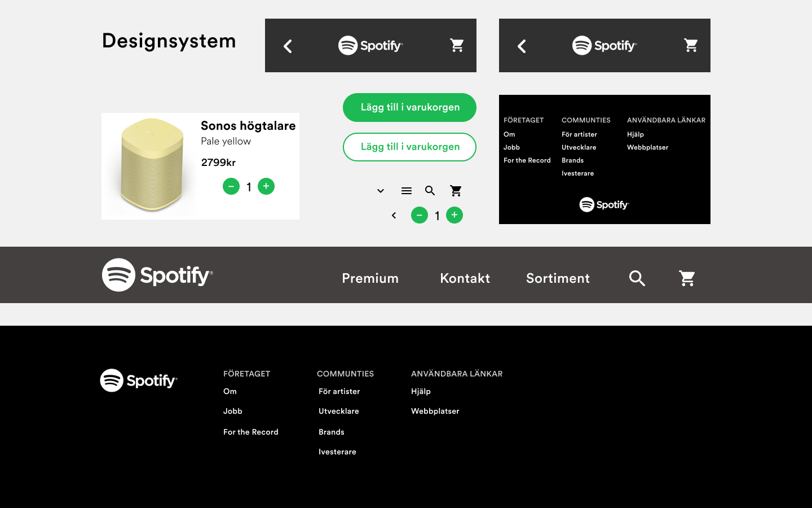Click For the Record in small footer card
The image size is (812, 508).
click(527, 160)
